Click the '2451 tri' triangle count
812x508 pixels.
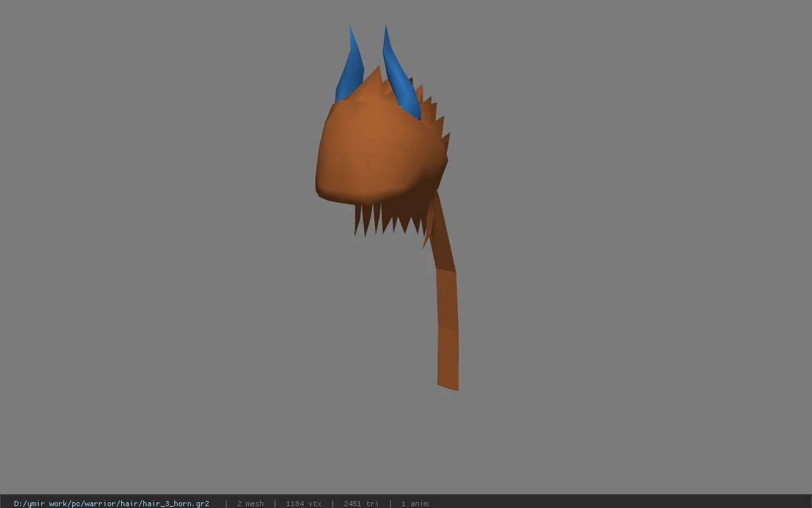(x=361, y=504)
